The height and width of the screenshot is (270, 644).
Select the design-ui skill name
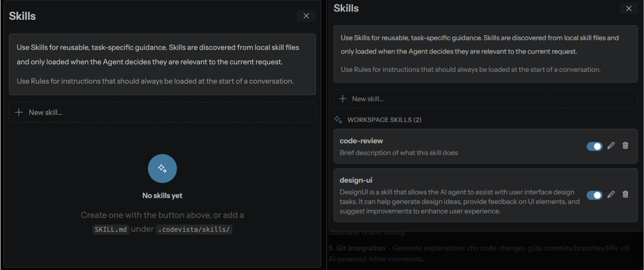tap(356, 180)
